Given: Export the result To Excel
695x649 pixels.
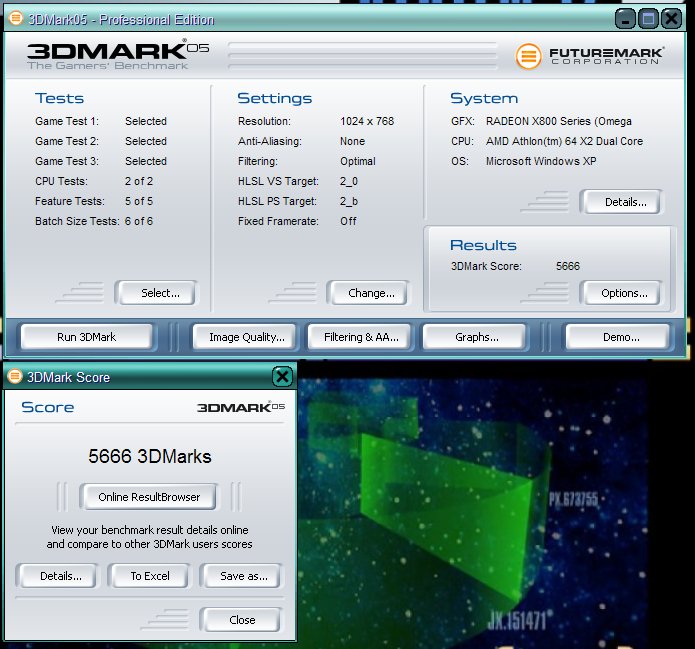Looking at the screenshot, I should (x=149, y=575).
